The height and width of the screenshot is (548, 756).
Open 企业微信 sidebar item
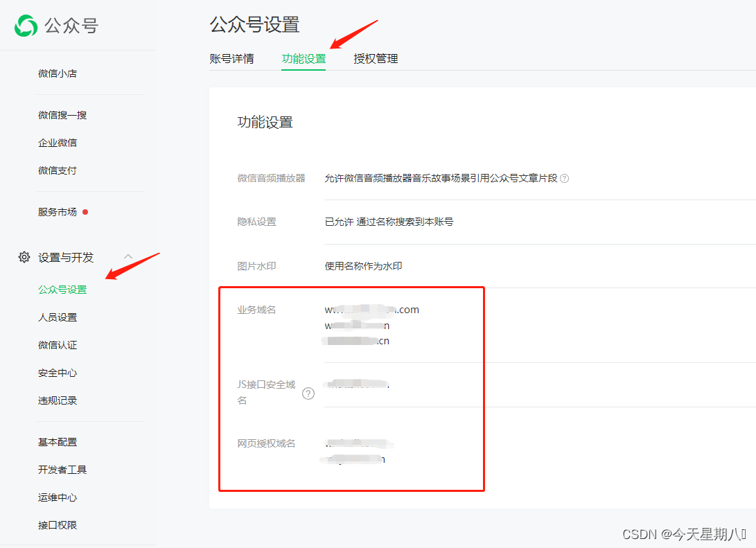pos(58,143)
